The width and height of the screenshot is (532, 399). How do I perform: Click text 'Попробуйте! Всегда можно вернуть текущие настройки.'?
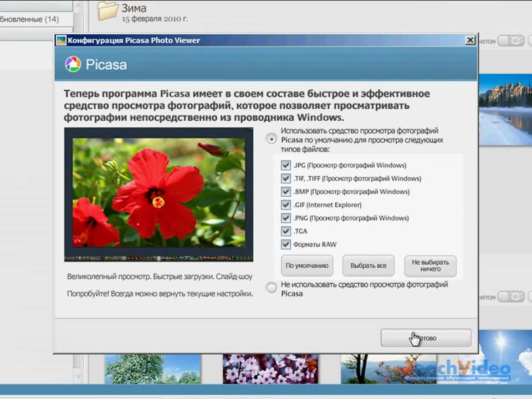[x=160, y=294]
